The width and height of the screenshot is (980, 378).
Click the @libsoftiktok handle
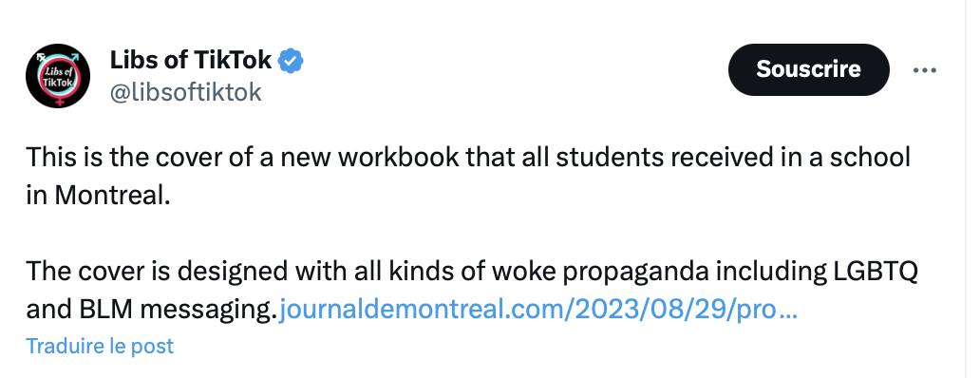pos(185,92)
